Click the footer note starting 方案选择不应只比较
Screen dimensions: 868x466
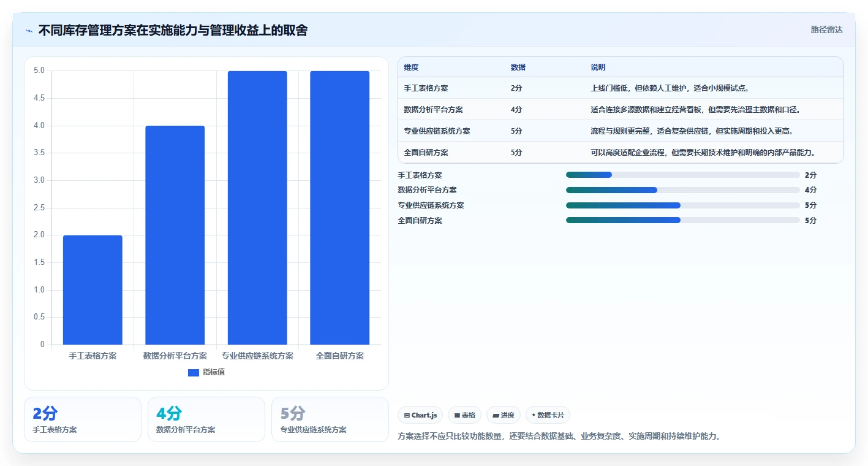pos(560,437)
